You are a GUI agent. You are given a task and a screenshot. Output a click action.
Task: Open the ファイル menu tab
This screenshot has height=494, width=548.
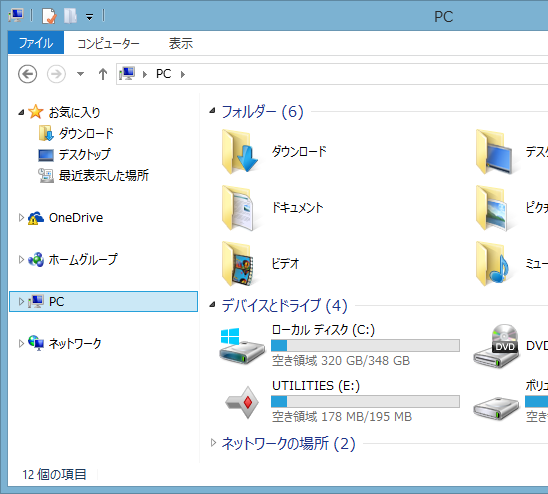(36, 43)
